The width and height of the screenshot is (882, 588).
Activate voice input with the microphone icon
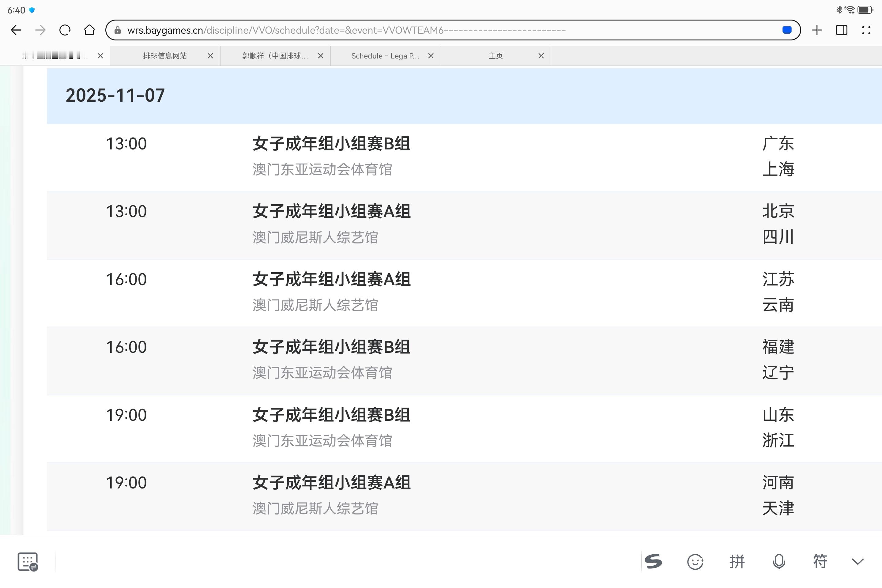[779, 561]
